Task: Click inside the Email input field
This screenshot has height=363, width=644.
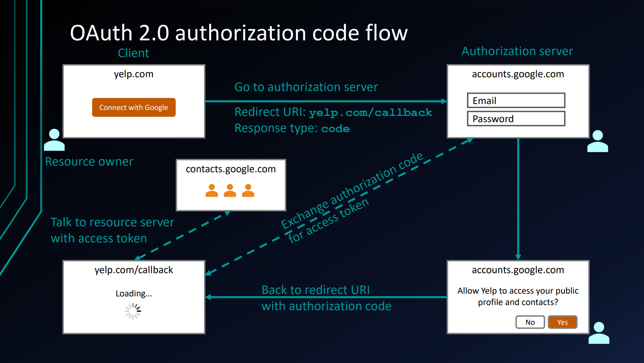Action: 516,101
